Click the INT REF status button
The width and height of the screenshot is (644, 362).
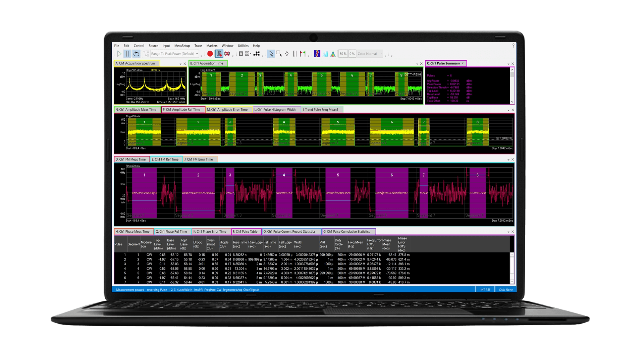[485, 289]
